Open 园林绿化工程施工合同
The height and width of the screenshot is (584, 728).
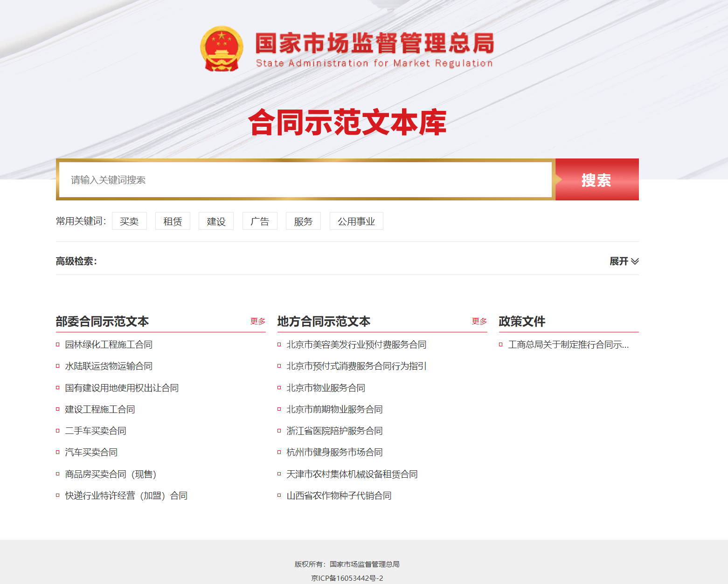point(109,344)
